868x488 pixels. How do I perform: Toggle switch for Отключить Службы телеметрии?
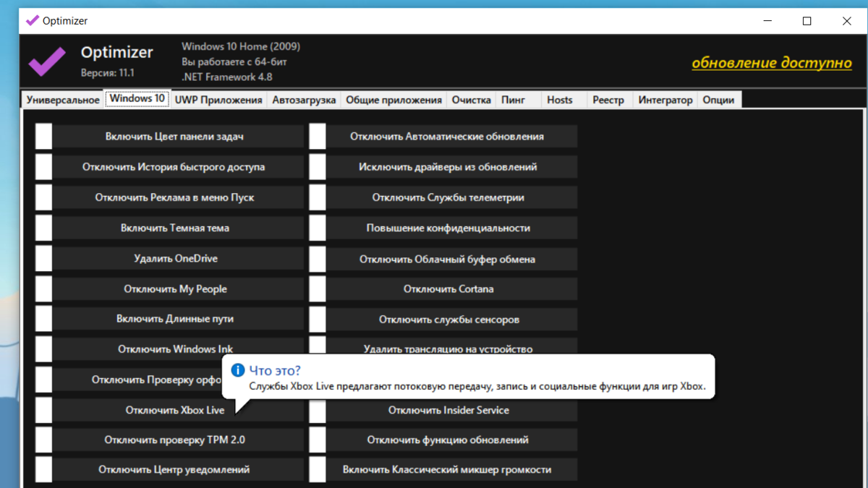[318, 197]
